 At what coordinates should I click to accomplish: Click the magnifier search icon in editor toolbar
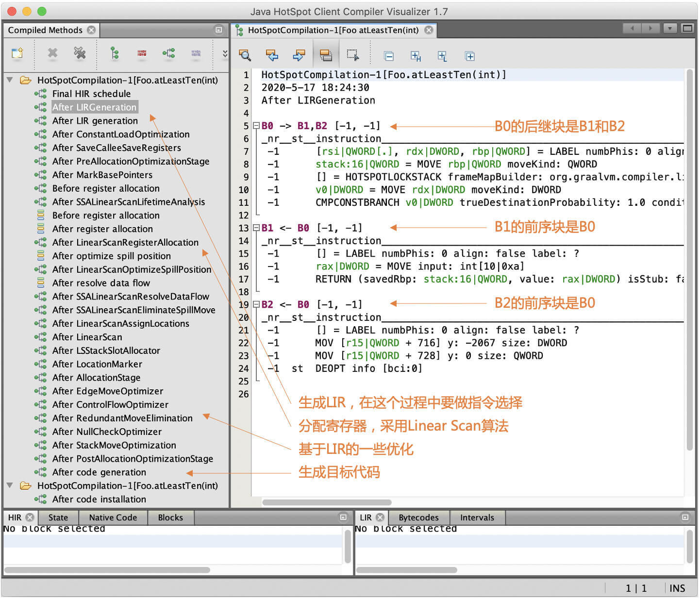click(245, 56)
